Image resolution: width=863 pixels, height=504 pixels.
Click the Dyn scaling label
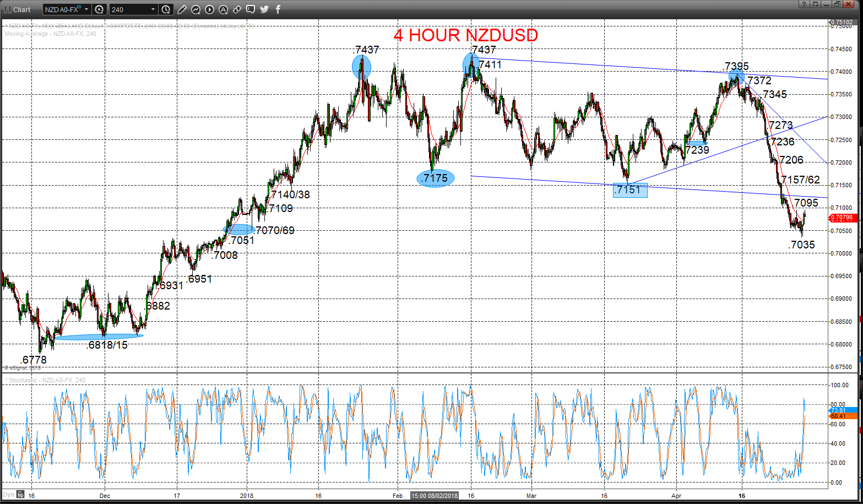(8, 494)
